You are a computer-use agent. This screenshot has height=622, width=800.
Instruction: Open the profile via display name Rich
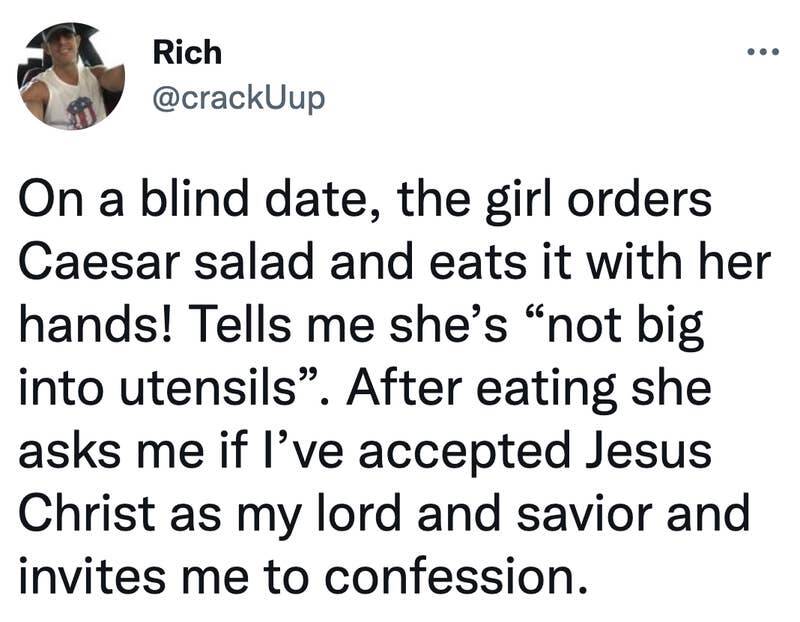point(187,53)
